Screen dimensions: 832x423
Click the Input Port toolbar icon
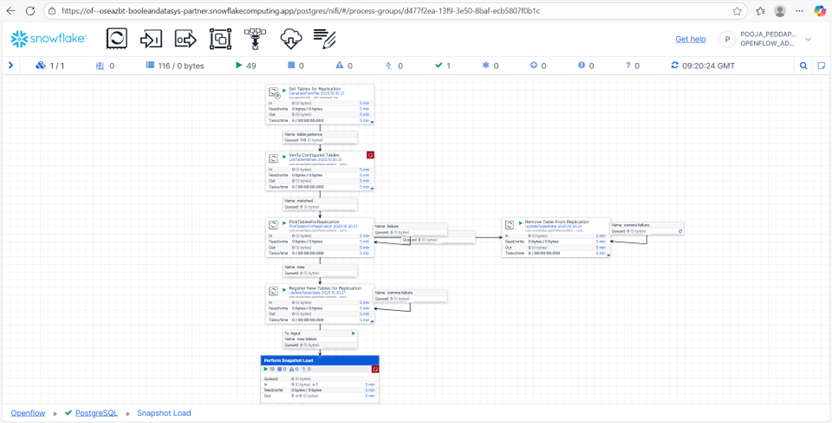click(151, 39)
